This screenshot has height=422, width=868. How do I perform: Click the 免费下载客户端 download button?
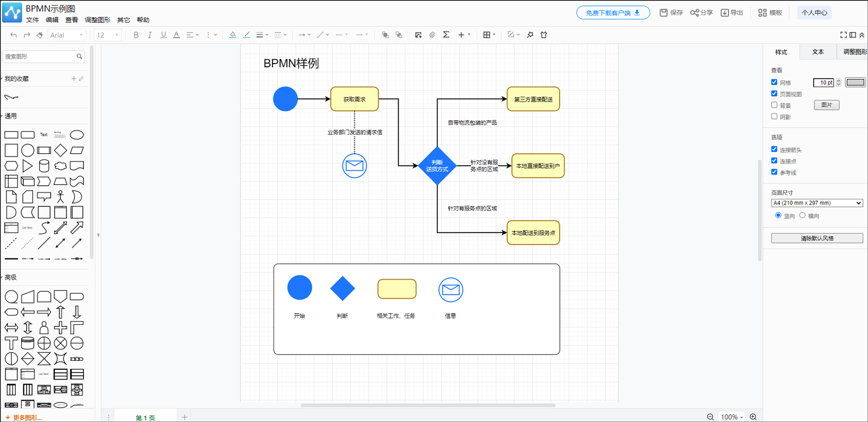click(612, 12)
